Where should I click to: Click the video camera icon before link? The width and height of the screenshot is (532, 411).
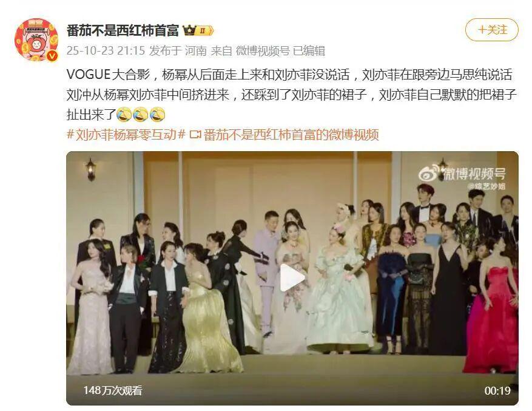[x=195, y=135]
